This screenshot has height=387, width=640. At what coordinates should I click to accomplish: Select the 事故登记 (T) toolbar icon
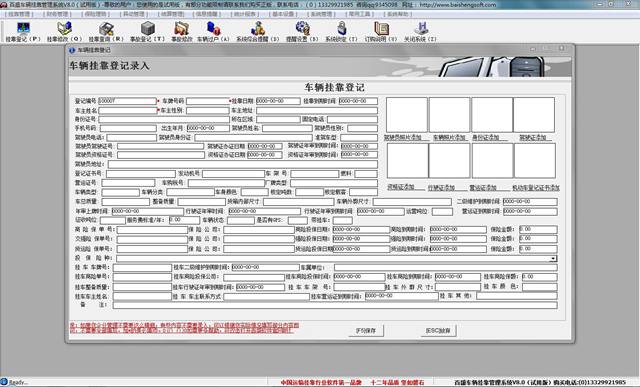(147, 31)
